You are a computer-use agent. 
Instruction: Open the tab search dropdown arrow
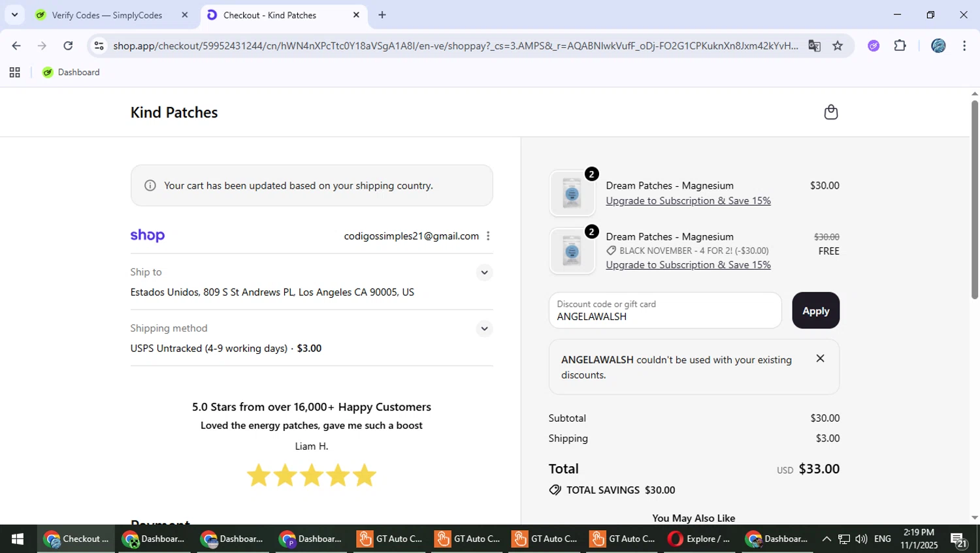(x=14, y=15)
